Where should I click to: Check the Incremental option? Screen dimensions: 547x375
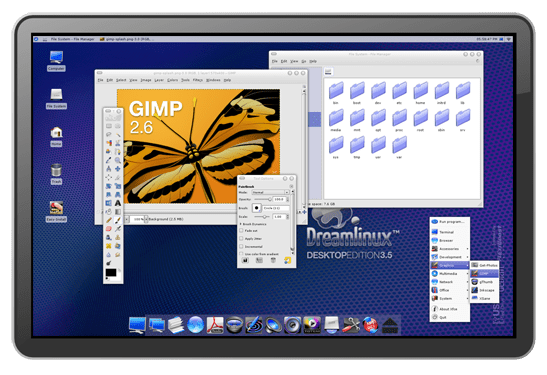pyautogui.click(x=241, y=246)
